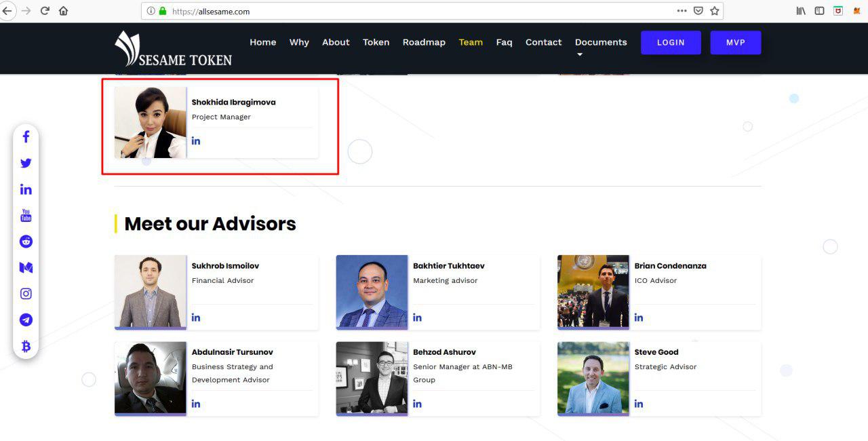
Task: Click the name "Bakhtier Tukhtaev"
Action: pyautogui.click(x=449, y=266)
